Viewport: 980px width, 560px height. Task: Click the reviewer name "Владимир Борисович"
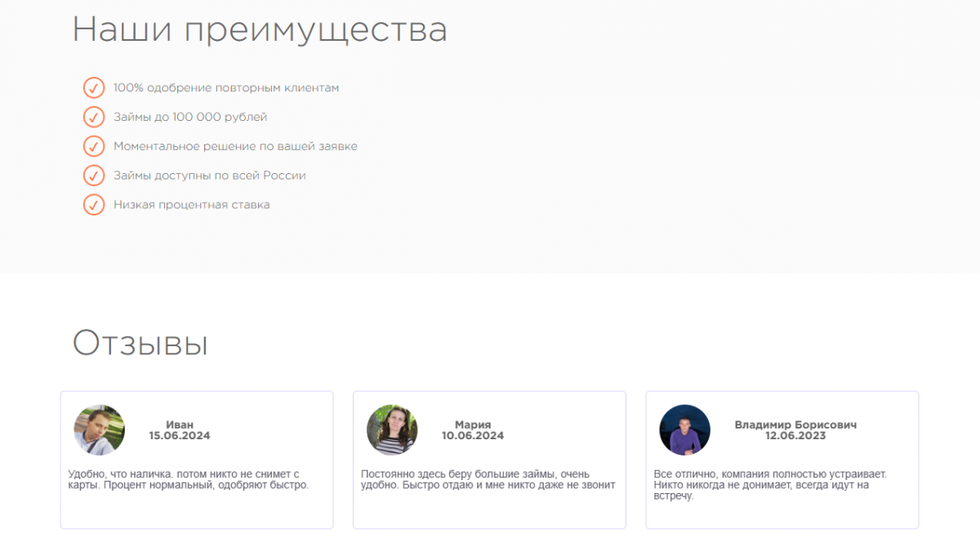[x=795, y=424]
